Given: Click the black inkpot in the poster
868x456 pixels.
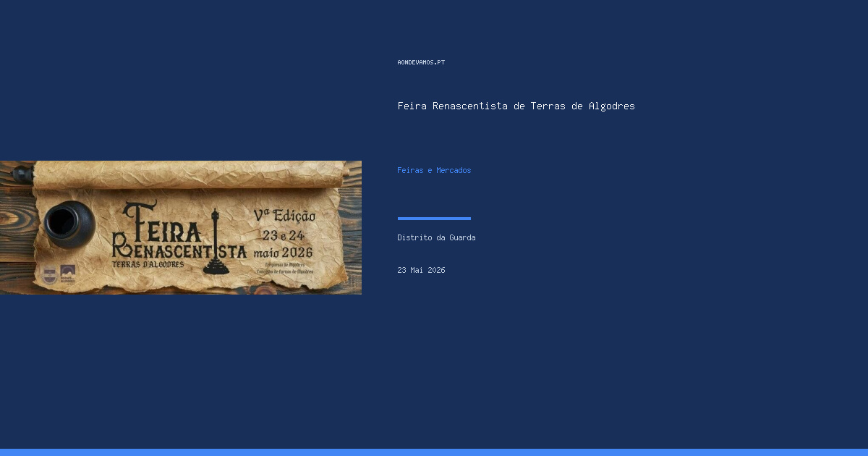Looking at the screenshot, I should pyautogui.click(x=69, y=224).
